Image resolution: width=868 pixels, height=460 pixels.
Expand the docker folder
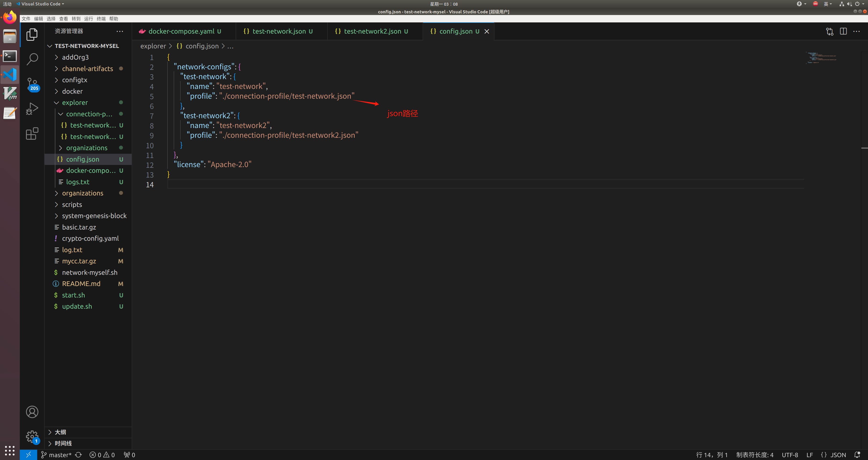click(x=88, y=91)
